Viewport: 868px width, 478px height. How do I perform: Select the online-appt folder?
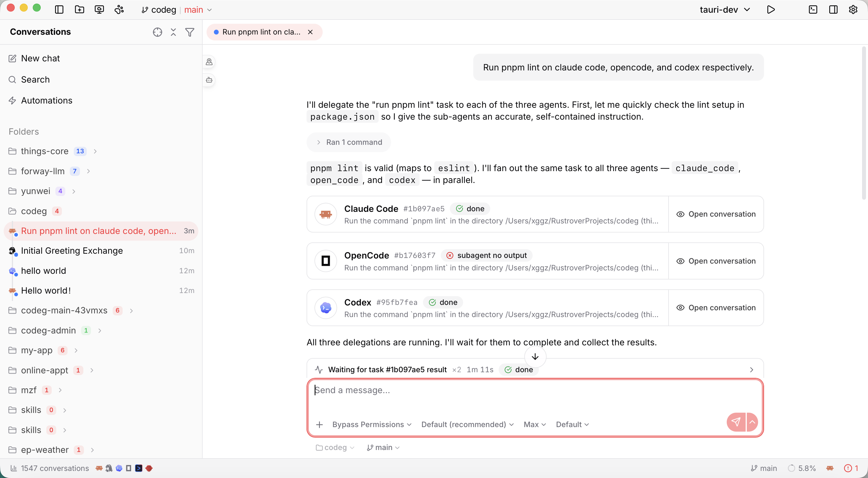point(101,371)
